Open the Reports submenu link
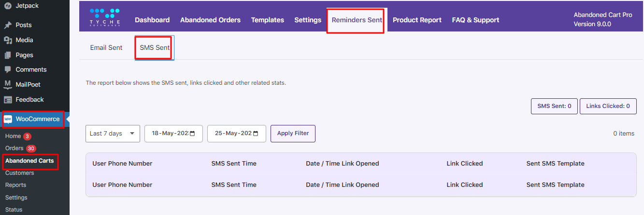The image size is (644, 215). 16,185
